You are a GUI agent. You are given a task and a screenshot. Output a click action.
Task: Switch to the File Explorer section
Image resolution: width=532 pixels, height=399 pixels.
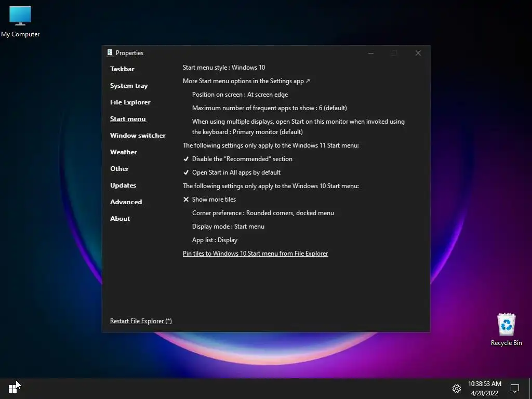coord(130,102)
